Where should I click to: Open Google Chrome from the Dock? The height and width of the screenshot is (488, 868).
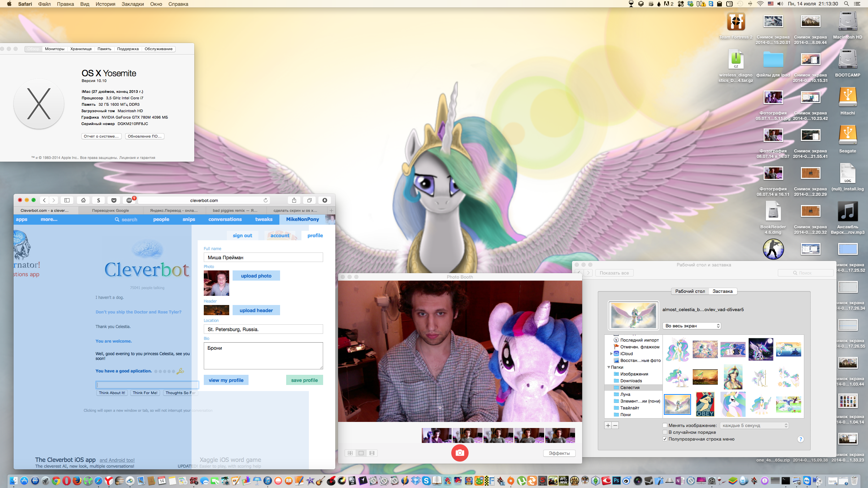(x=56, y=480)
